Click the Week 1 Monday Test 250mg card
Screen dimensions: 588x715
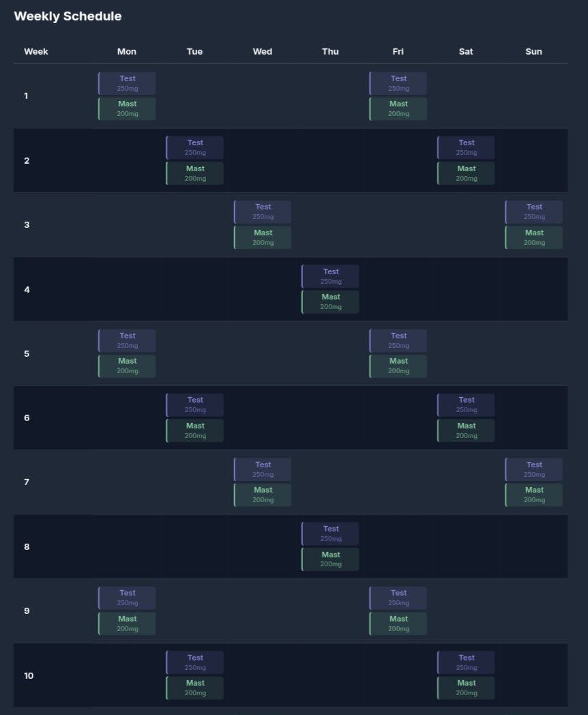click(x=127, y=83)
